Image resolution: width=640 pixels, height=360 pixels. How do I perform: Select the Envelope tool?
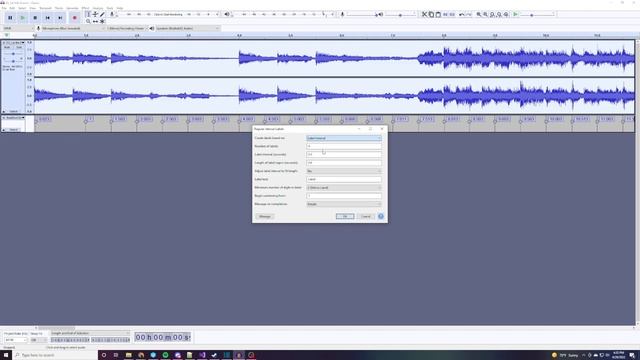tap(95, 14)
